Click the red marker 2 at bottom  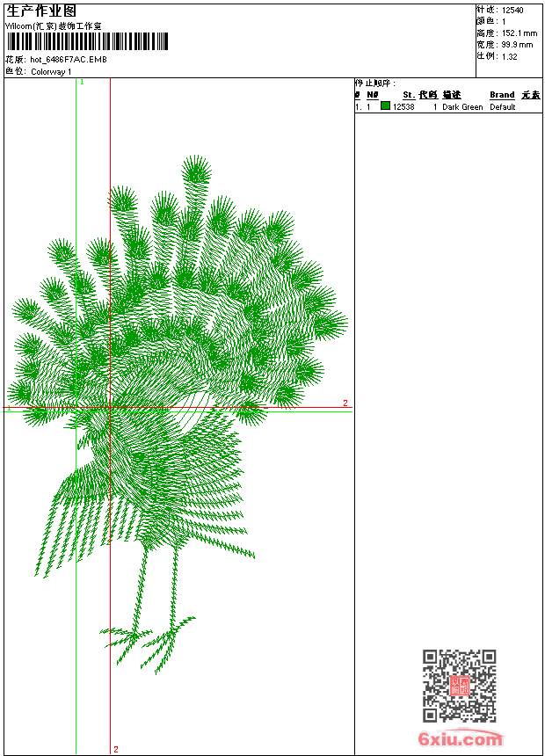[x=115, y=749]
